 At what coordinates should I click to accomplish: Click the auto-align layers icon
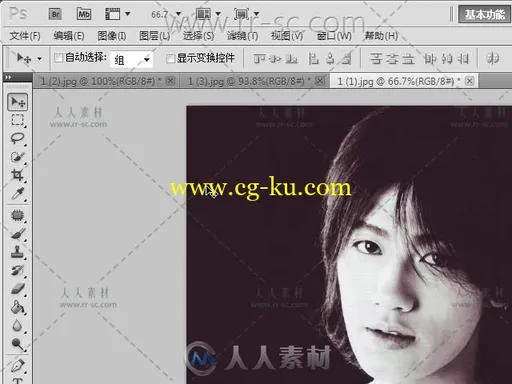(x=492, y=59)
